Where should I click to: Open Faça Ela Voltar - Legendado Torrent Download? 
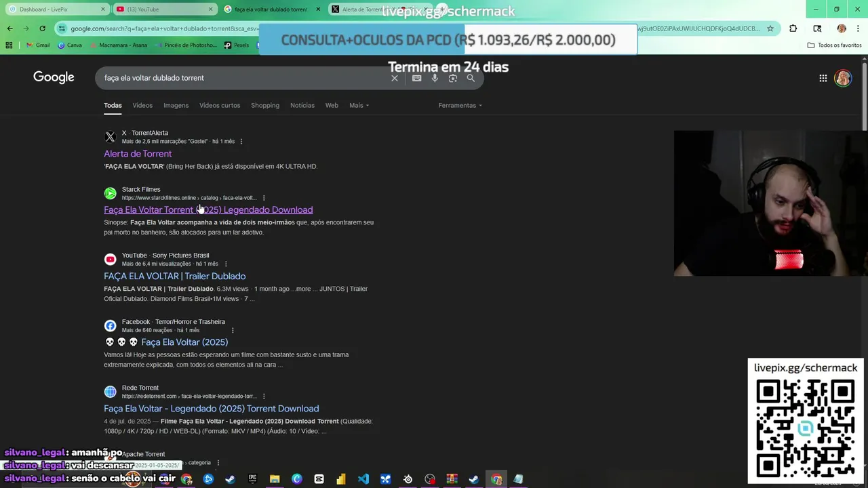tap(212, 409)
